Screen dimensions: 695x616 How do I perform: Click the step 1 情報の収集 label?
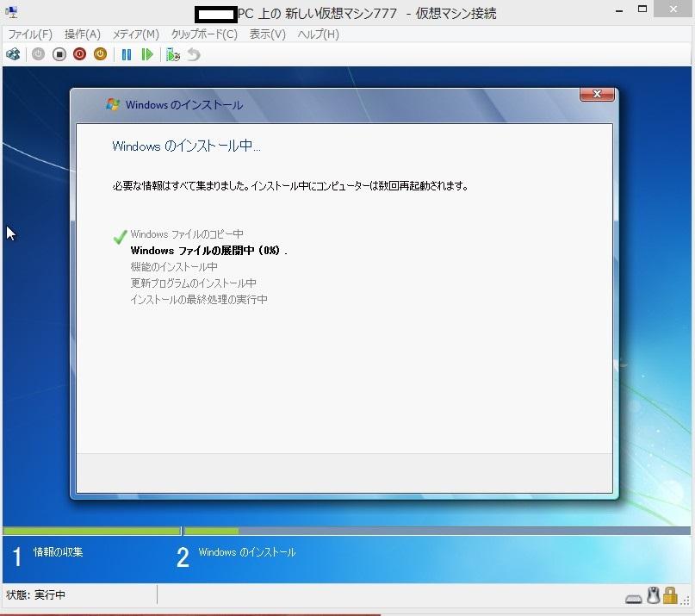point(58,552)
